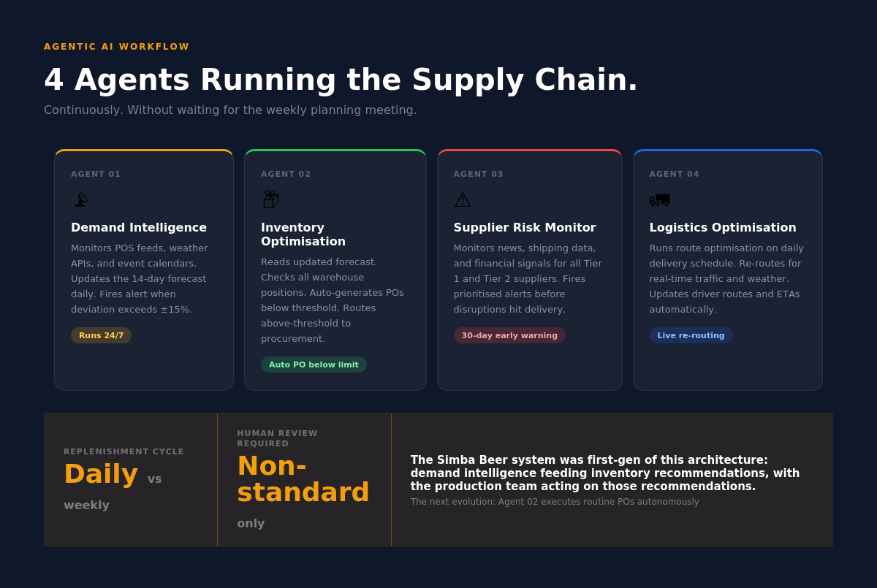Click the Live re-routing badge
877x588 pixels.
[691, 335]
